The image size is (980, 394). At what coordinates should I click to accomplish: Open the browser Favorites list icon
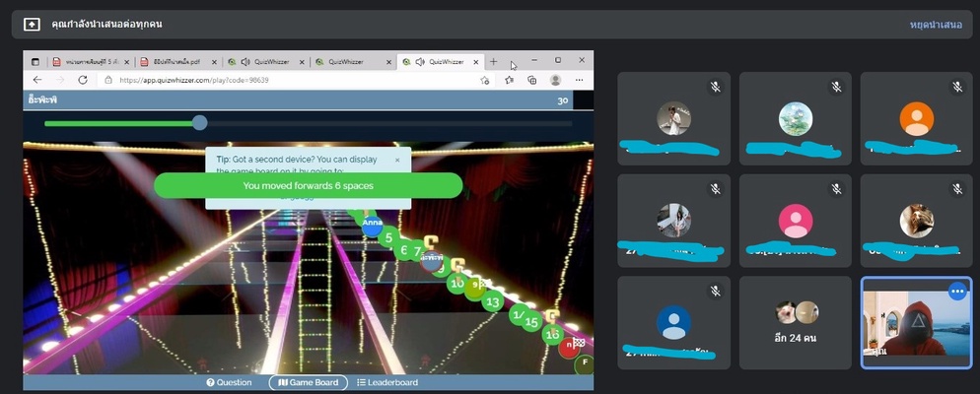[510, 80]
